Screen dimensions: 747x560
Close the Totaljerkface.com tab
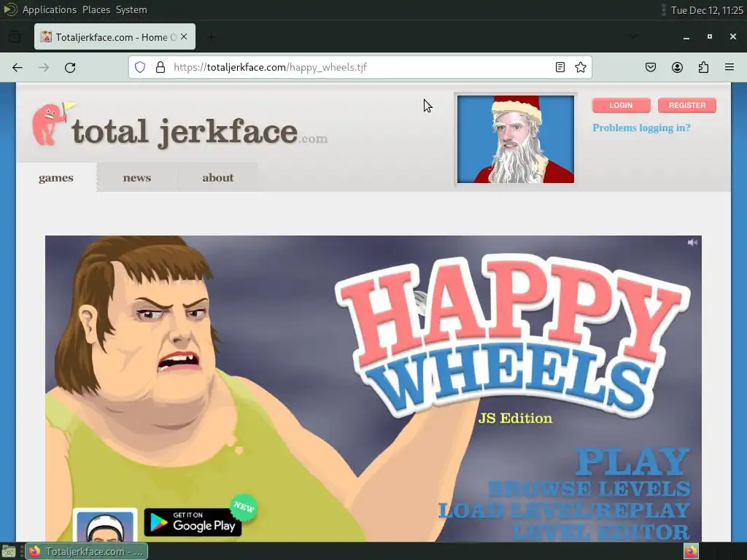click(184, 36)
